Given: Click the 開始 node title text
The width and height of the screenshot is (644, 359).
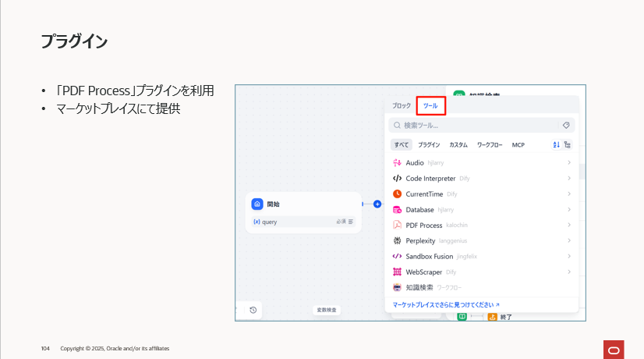Looking at the screenshot, I should [x=273, y=204].
